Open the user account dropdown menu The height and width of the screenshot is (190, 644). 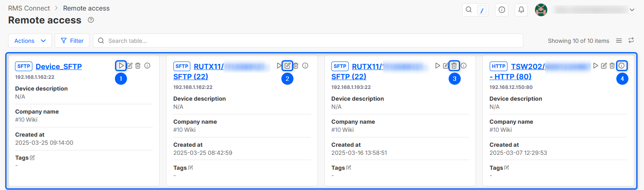pyautogui.click(x=631, y=10)
